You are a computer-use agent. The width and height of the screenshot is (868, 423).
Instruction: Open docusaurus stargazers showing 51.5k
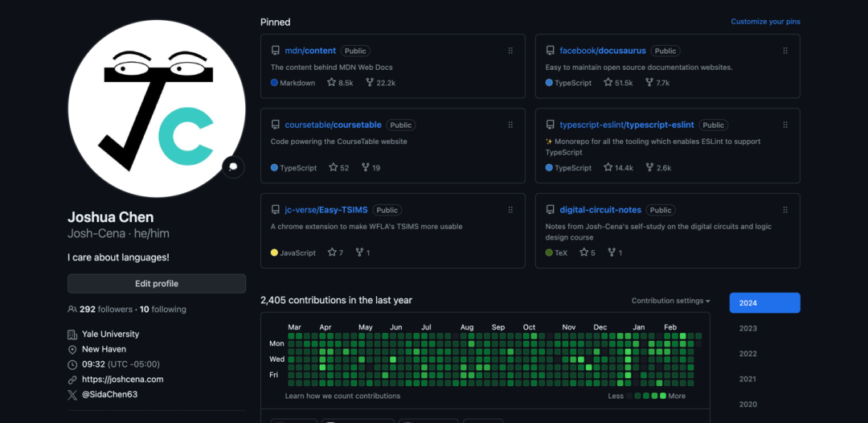(618, 83)
